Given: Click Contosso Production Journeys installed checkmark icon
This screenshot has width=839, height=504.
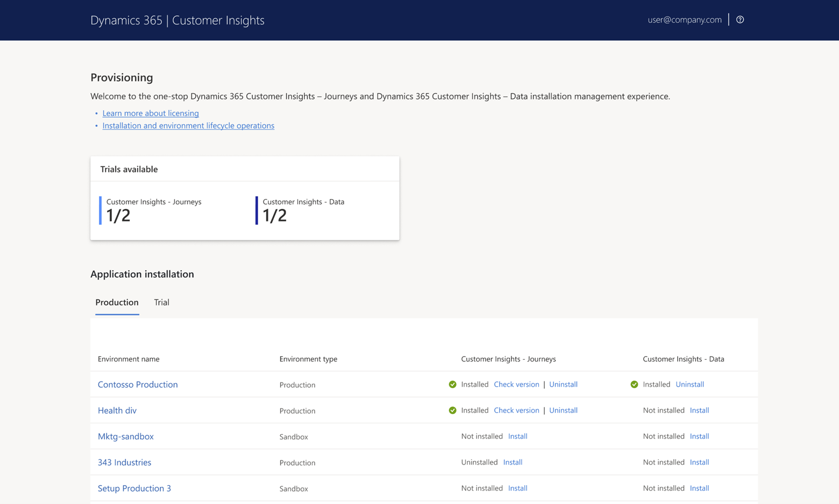Looking at the screenshot, I should 452,385.
